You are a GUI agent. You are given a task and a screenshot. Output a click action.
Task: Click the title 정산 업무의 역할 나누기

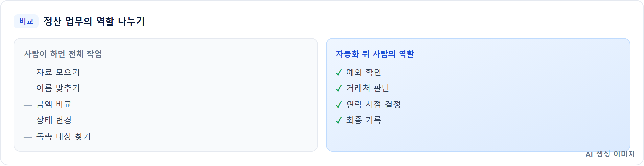point(94,21)
